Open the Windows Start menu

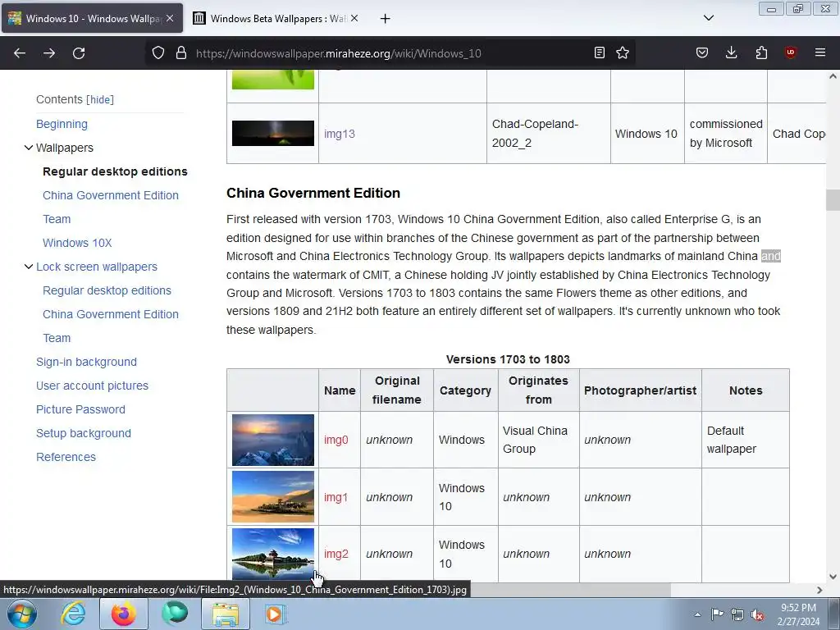coord(22,614)
